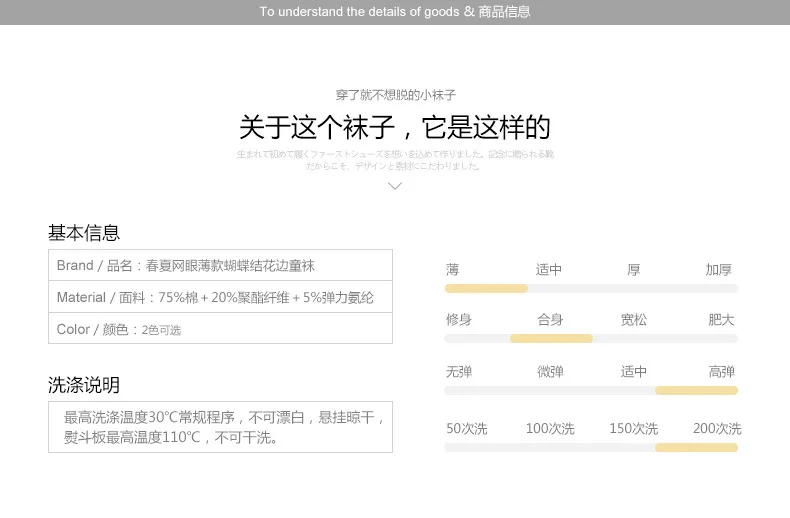Click the 洗涤说明 section heading
Image resolution: width=790 pixels, height=518 pixels.
tap(84, 385)
